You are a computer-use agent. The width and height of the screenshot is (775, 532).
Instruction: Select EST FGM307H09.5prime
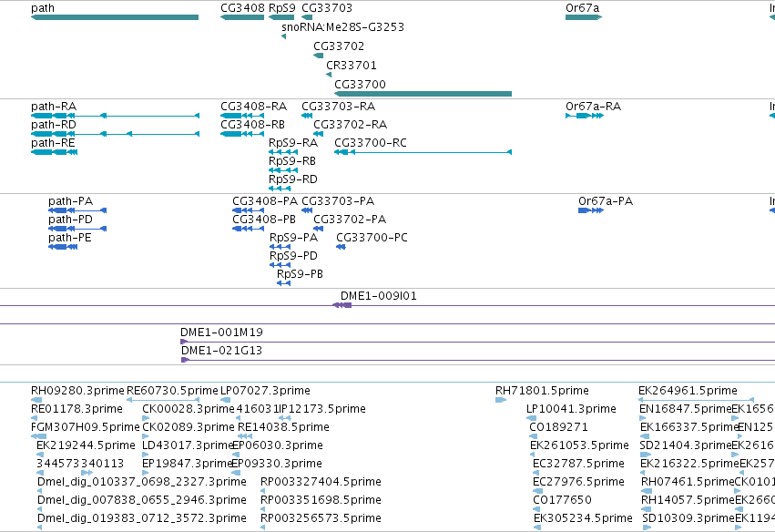[38, 436]
